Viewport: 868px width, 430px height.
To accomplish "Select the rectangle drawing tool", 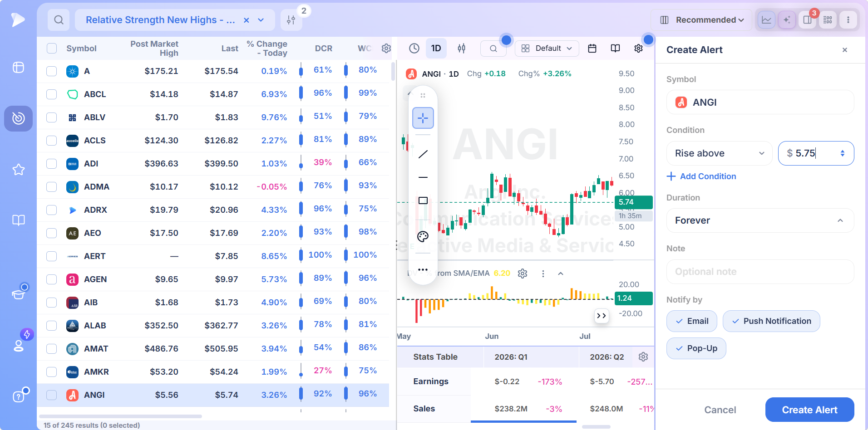I will [x=423, y=200].
